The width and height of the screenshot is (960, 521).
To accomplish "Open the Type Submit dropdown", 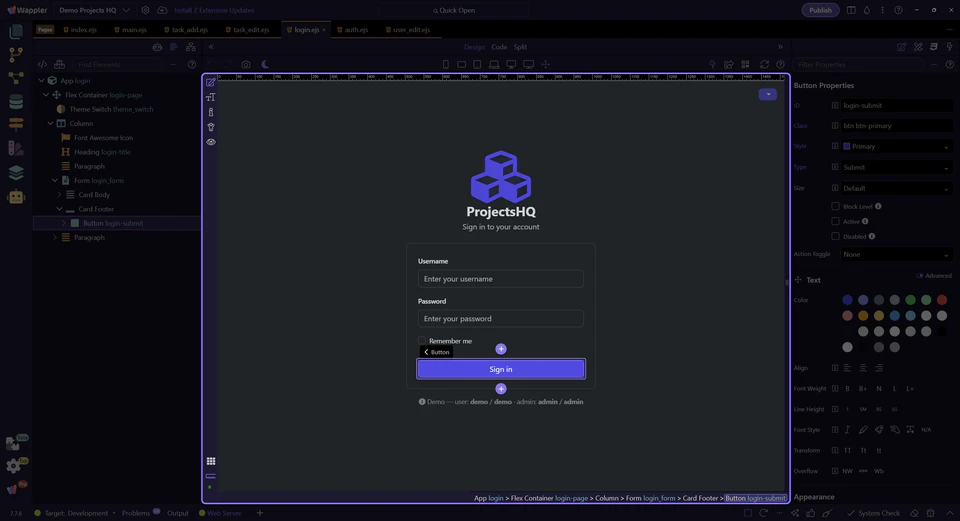I will coord(896,167).
